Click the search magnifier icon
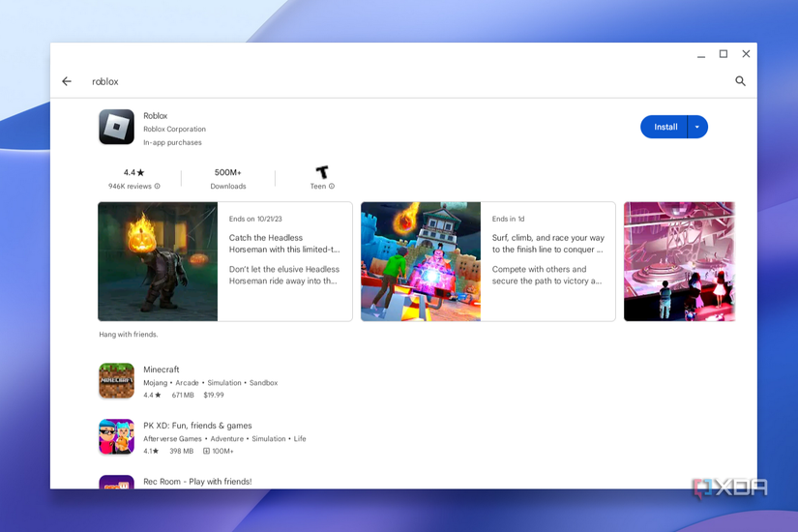Image resolution: width=798 pixels, height=532 pixels. coord(741,81)
